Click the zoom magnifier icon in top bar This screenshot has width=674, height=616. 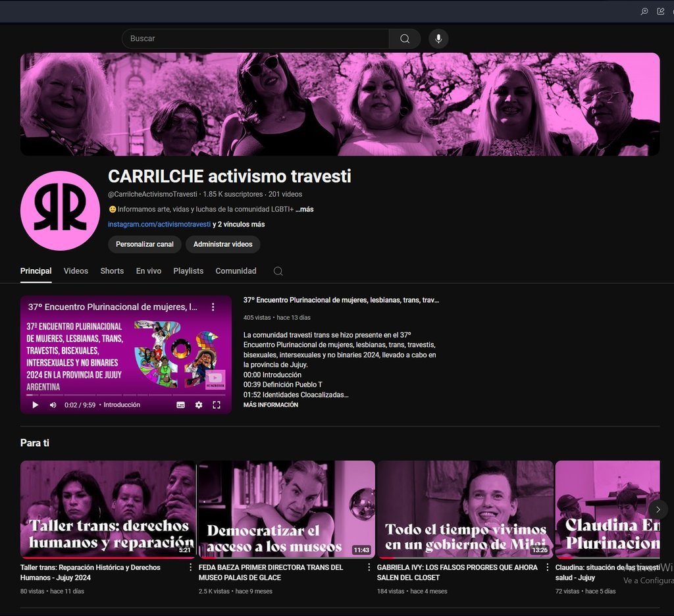pos(644,11)
